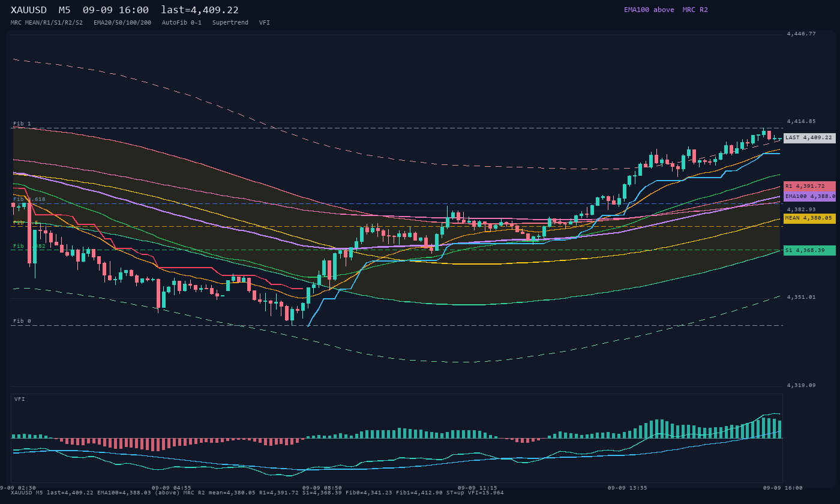Select the EMA100 price tag on axis
840x504 pixels.
[x=809, y=196]
